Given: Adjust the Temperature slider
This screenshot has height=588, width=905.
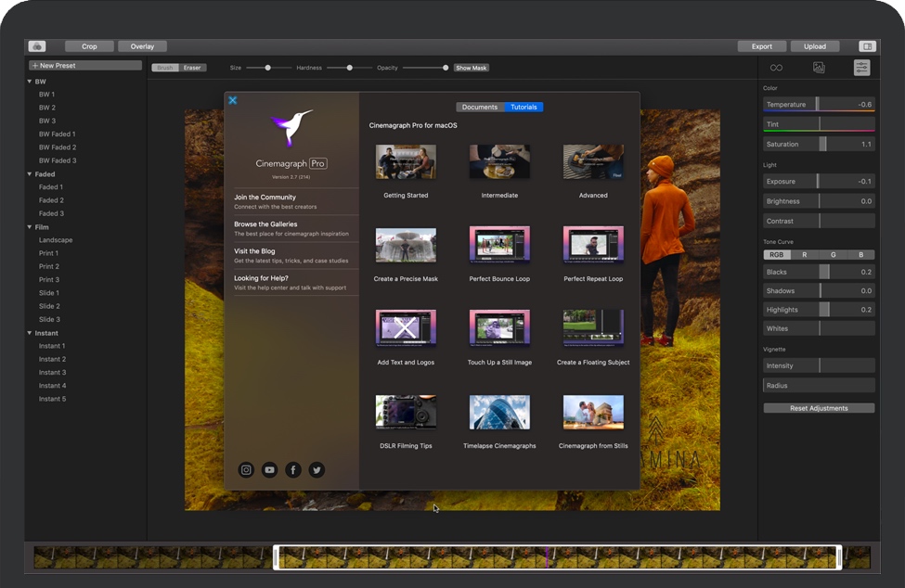Looking at the screenshot, I should [x=818, y=105].
